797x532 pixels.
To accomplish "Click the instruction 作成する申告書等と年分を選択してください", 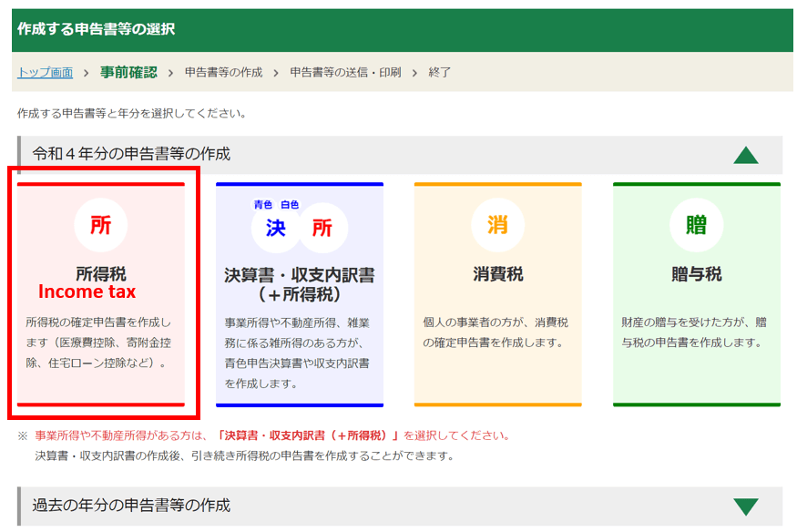I will 132,113.
